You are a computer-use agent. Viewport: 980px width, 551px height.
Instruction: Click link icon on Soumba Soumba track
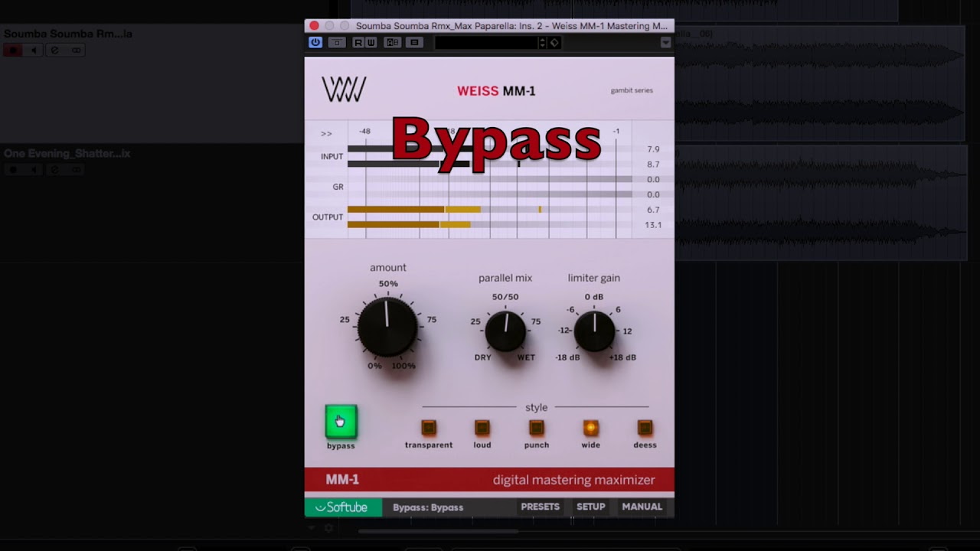pyautogui.click(x=76, y=51)
